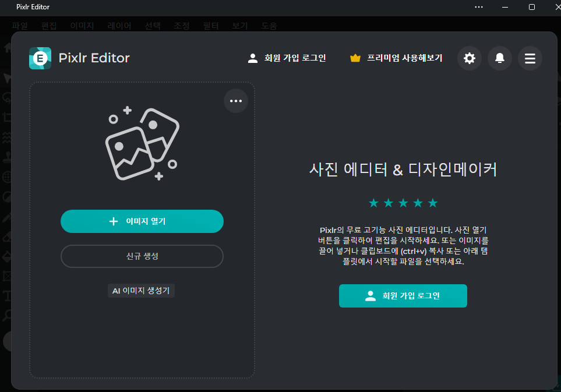Click the heading 사진 에디터 & 디자인메이커
The height and width of the screenshot is (392, 561).
tap(403, 169)
